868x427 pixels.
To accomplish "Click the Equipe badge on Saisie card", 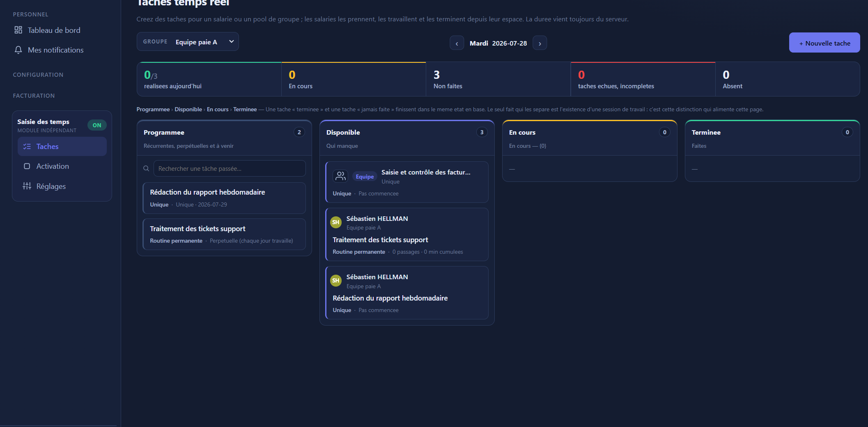I will coord(365,177).
